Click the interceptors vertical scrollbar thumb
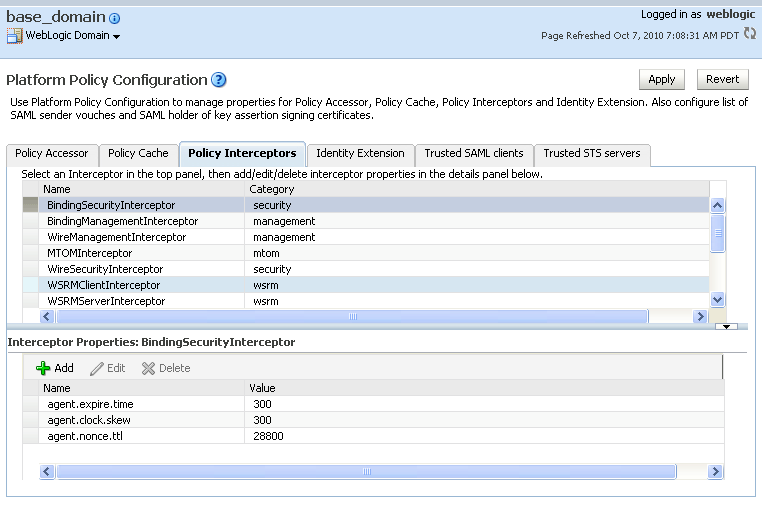The height and width of the screenshot is (506, 762). tap(717, 233)
